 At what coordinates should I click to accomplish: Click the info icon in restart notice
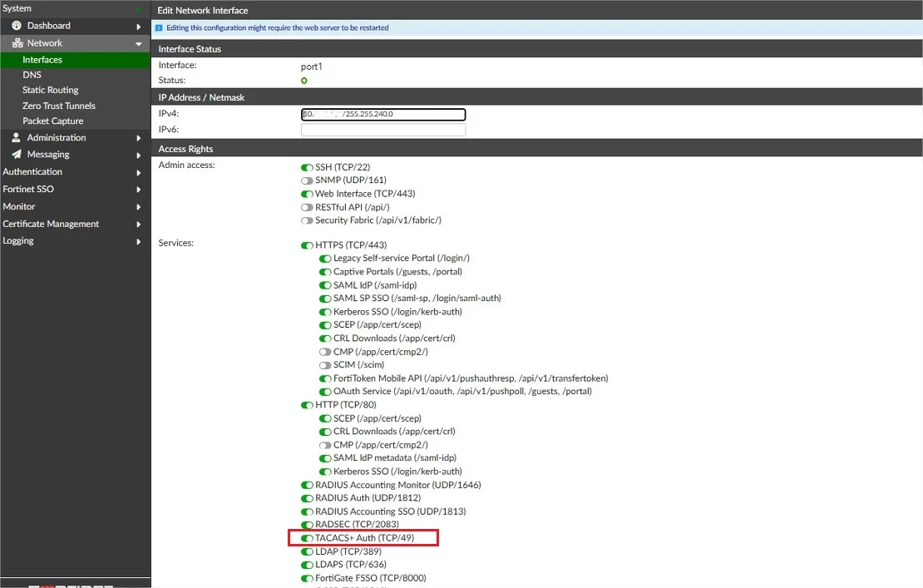[x=159, y=27]
